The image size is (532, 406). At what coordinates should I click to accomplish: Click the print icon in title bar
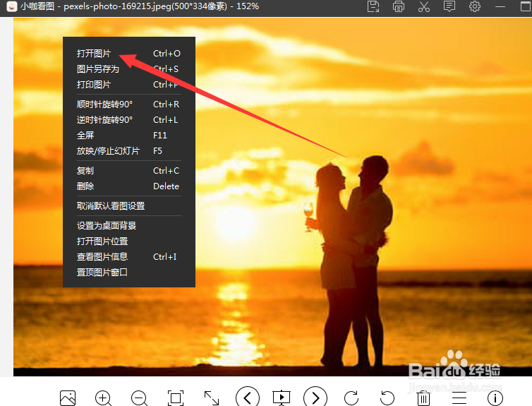tap(399, 6)
